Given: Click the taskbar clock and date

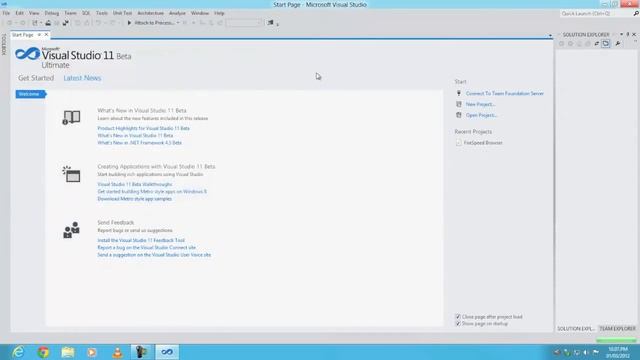Looking at the screenshot, I should click(618, 352).
